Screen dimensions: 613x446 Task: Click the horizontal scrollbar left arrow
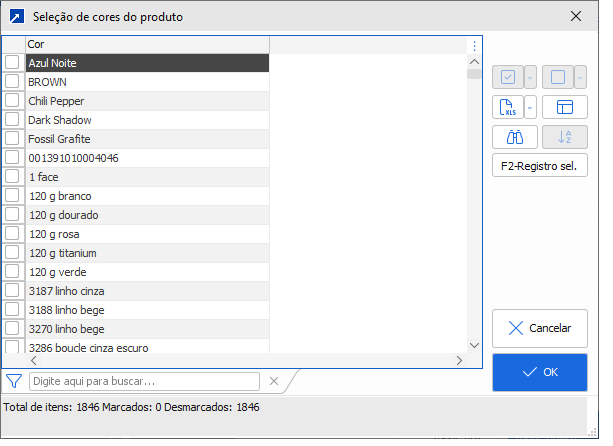coord(34,360)
